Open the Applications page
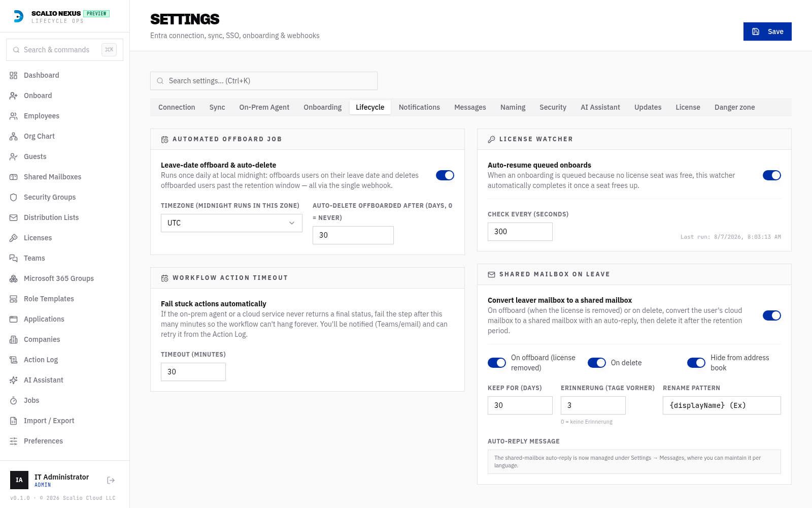812x508 pixels. tap(64, 319)
